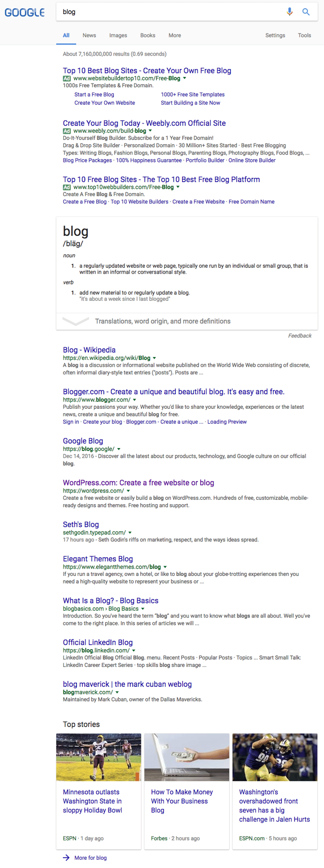The height and width of the screenshot is (868, 324).
Task: Open 'Washington's overshadowed front seven' headline
Action: 275,806
